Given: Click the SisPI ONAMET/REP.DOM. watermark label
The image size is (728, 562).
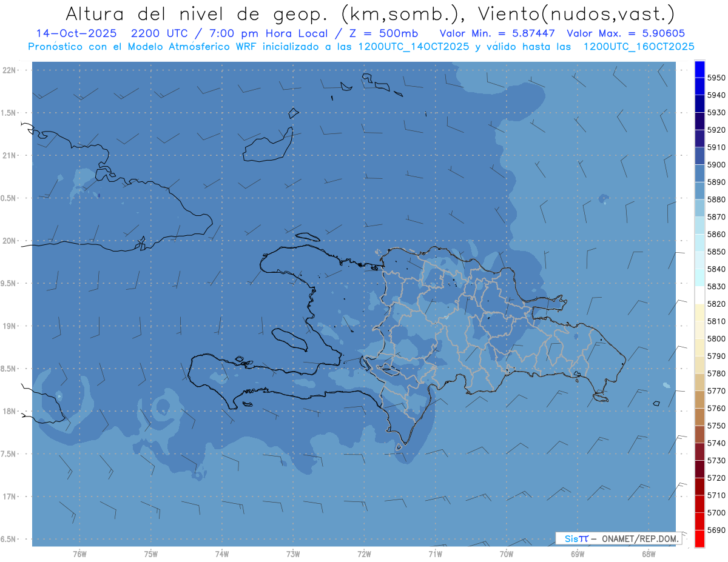Looking at the screenshot, I should tap(618, 538).
